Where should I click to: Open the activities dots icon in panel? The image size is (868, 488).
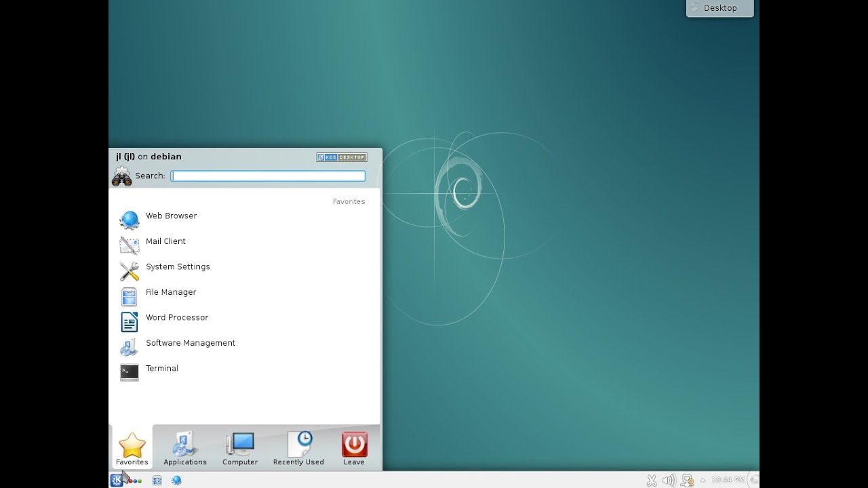(x=136, y=481)
